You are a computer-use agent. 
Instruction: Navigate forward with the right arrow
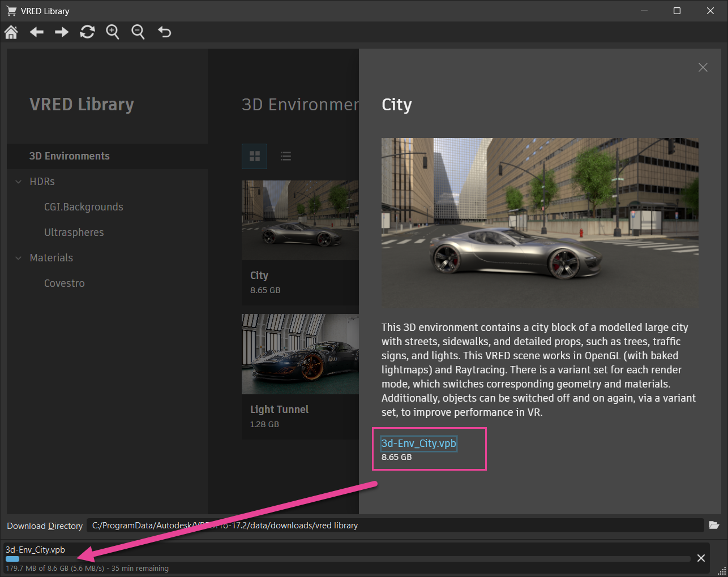click(62, 32)
